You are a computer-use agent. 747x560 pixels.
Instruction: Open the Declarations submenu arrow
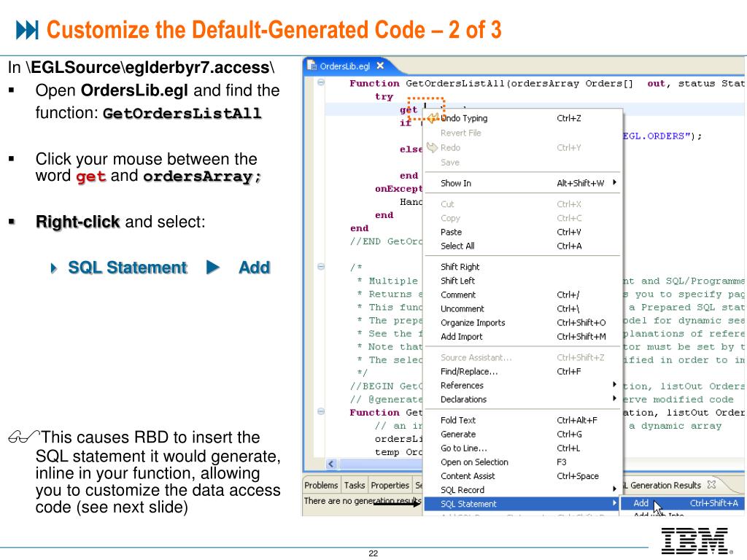point(614,399)
